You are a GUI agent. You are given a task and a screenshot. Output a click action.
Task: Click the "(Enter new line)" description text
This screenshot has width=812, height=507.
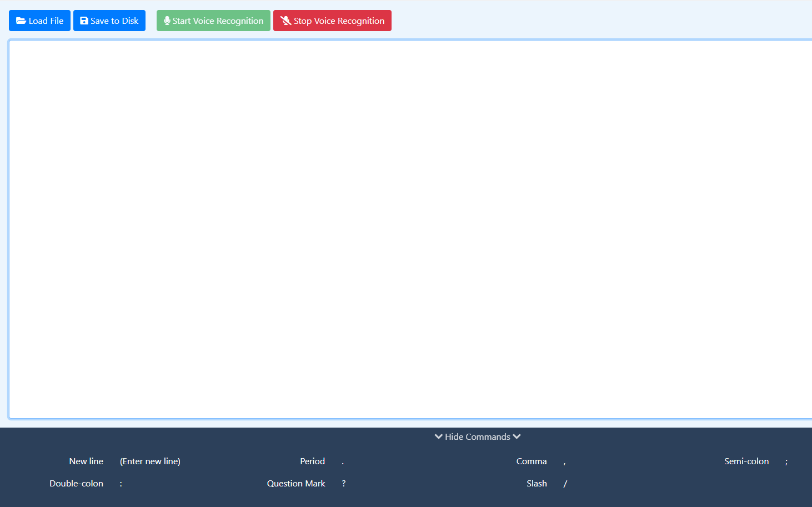tap(150, 461)
